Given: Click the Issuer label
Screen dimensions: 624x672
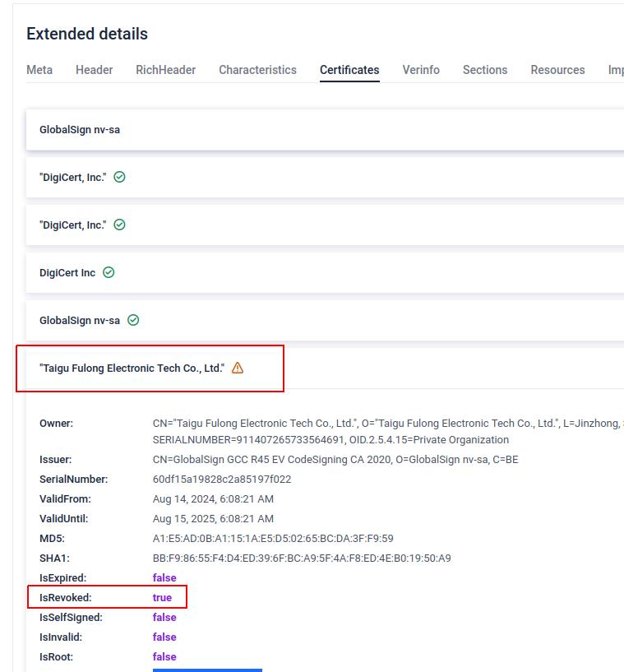Looking at the screenshot, I should 56,460.
